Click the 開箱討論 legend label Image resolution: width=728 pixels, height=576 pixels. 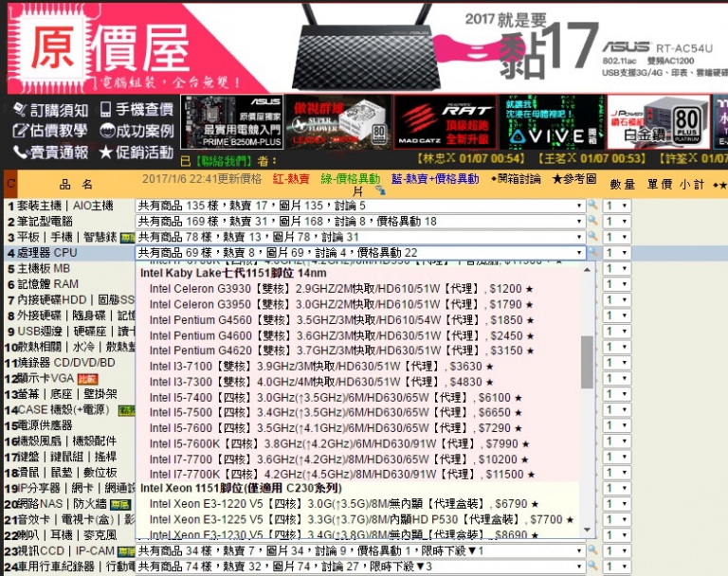tap(517, 179)
